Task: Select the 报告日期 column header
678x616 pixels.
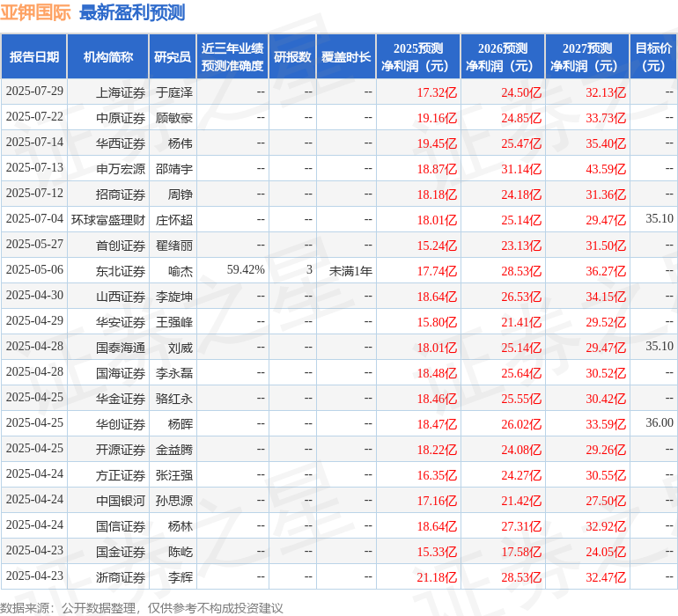Action: click(x=34, y=57)
